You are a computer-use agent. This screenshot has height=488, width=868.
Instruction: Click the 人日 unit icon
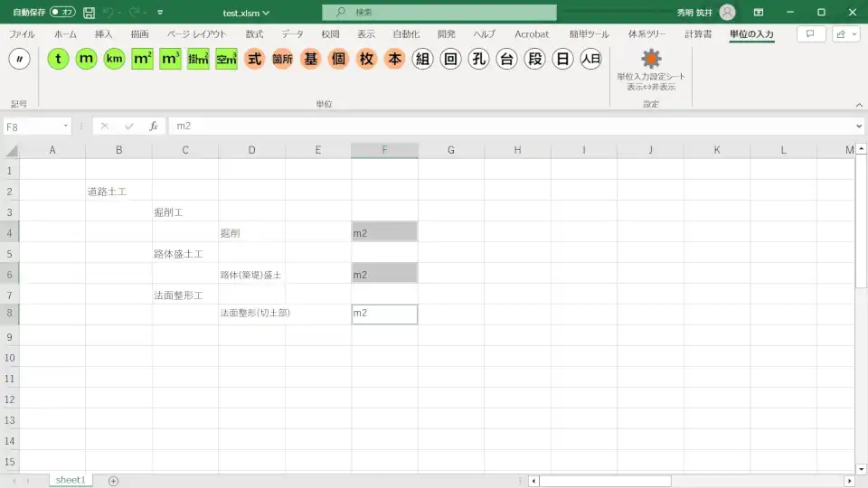click(x=590, y=59)
